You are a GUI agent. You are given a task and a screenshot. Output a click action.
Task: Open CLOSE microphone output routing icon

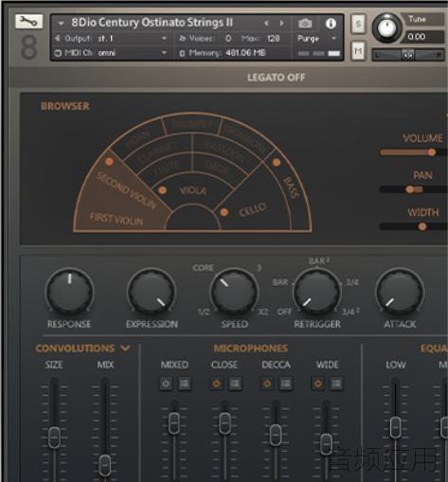pyautogui.click(x=235, y=384)
